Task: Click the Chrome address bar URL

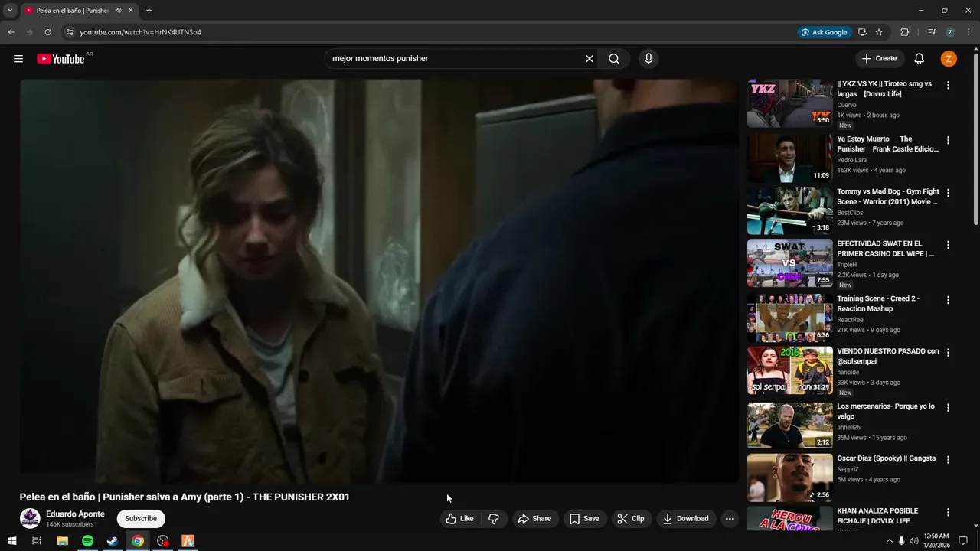Action: [x=141, y=32]
